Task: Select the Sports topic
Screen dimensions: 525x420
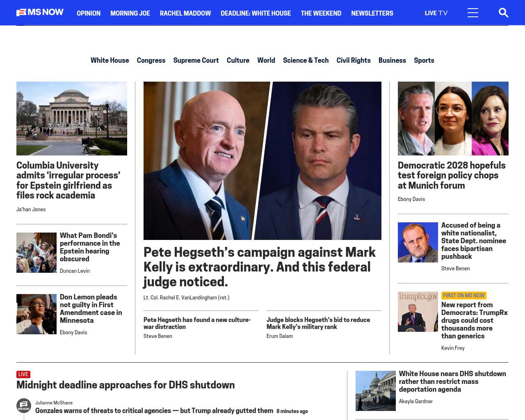Action: (x=424, y=60)
